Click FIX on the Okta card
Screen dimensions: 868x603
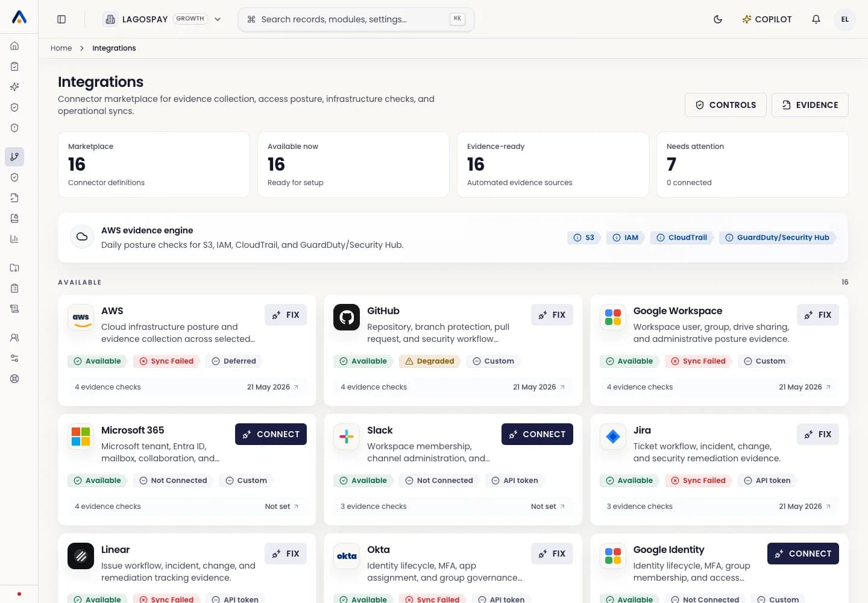[552, 554]
